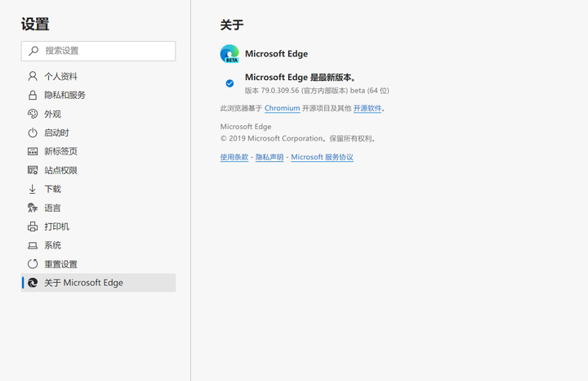Open the 隐私声明 link
The width and height of the screenshot is (588, 381).
[x=269, y=157]
